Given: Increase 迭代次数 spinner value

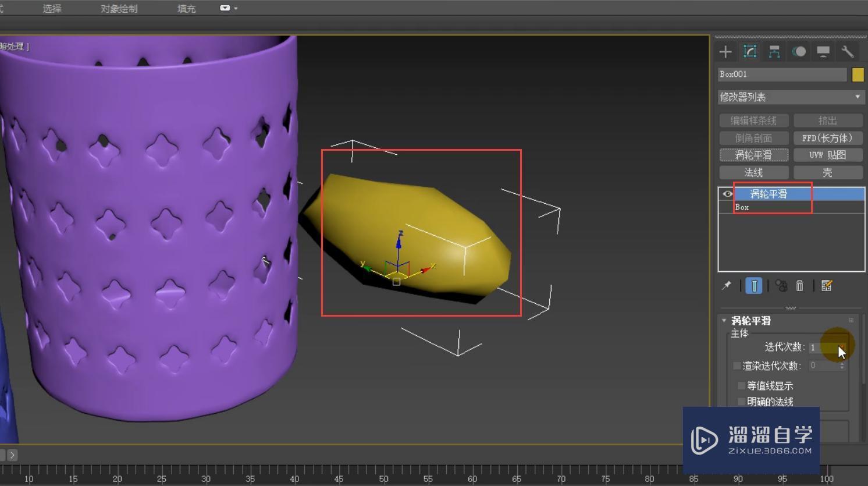Looking at the screenshot, I should pos(842,345).
